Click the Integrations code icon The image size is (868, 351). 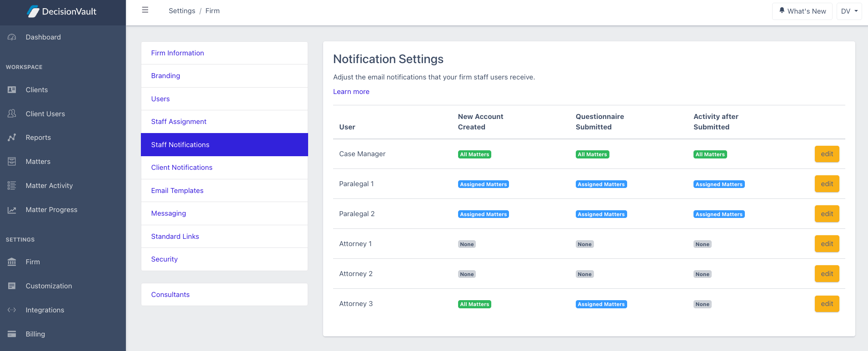coord(12,310)
